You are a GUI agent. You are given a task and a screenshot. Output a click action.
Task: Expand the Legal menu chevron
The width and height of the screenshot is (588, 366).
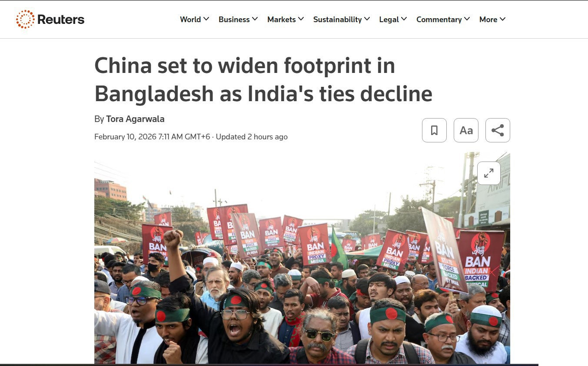click(404, 19)
